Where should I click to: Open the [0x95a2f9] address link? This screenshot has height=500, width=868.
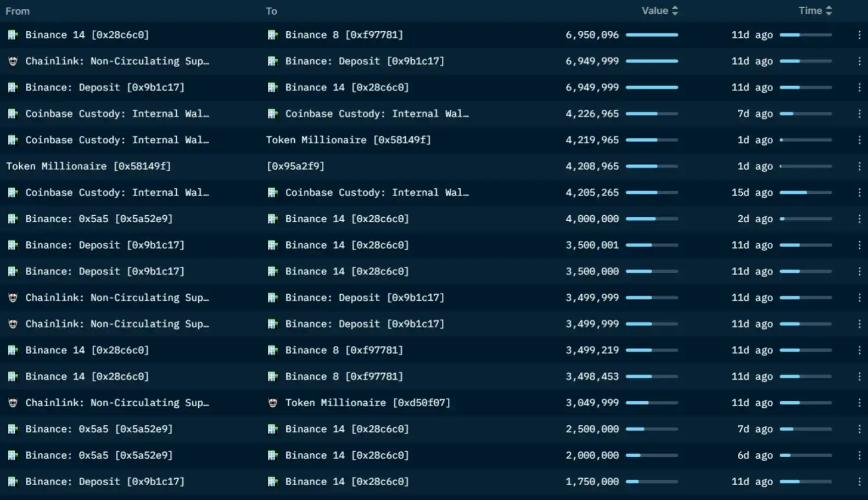[295, 166]
